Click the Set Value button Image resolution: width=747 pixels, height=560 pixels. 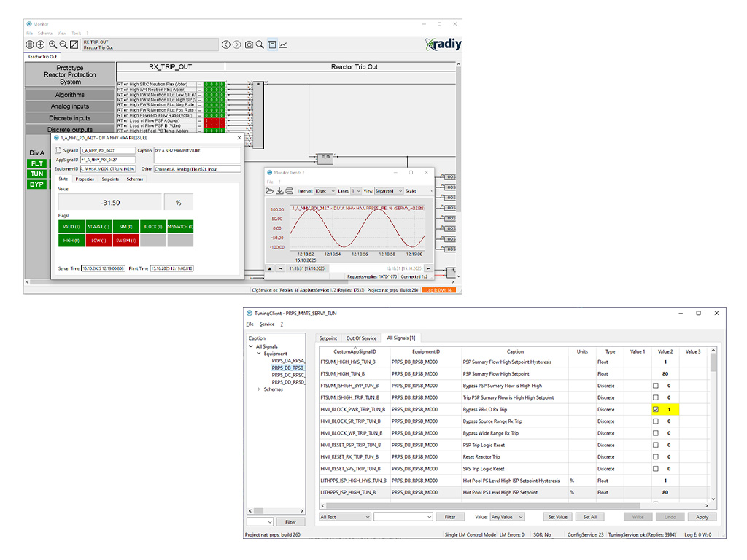coord(557,517)
